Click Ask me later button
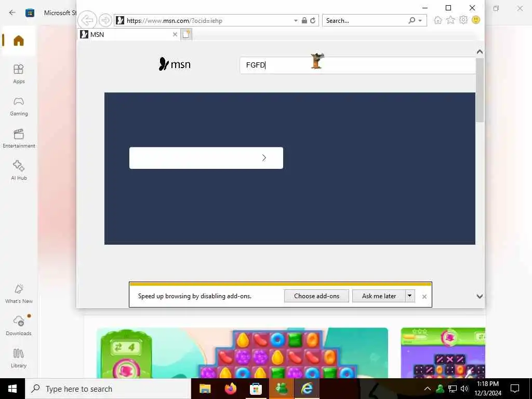 pyautogui.click(x=379, y=296)
